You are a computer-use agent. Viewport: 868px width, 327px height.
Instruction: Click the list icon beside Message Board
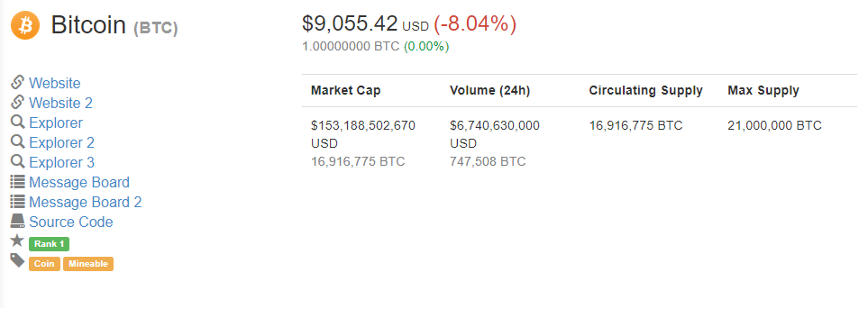pyautogui.click(x=18, y=181)
